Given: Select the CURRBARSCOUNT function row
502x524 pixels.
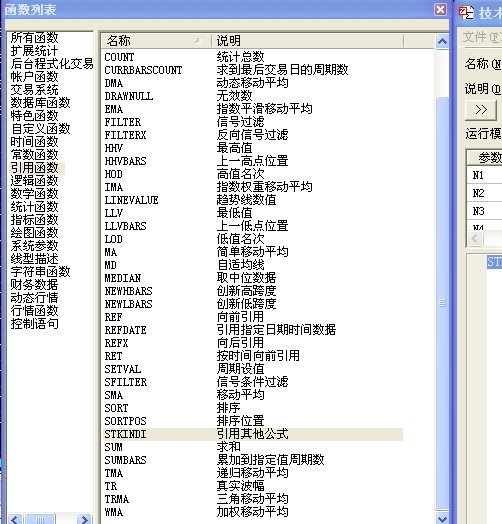Looking at the screenshot, I should [x=252, y=70].
